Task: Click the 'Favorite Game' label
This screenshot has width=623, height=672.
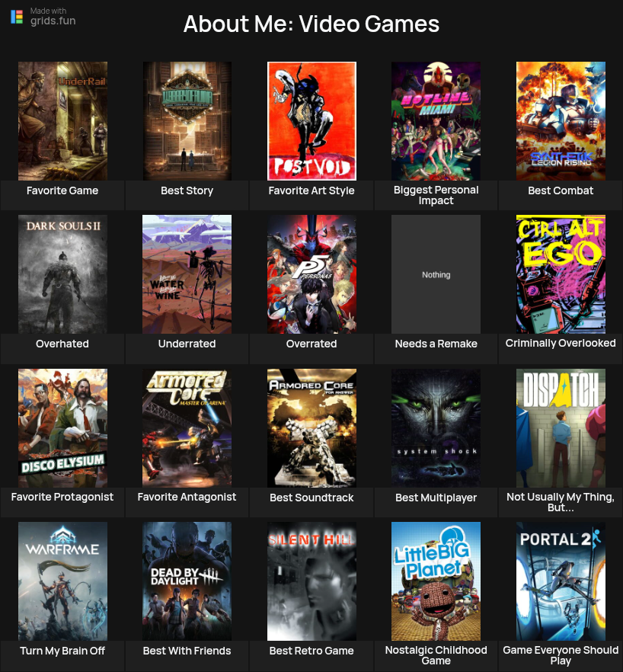Action: tap(62, 190)
